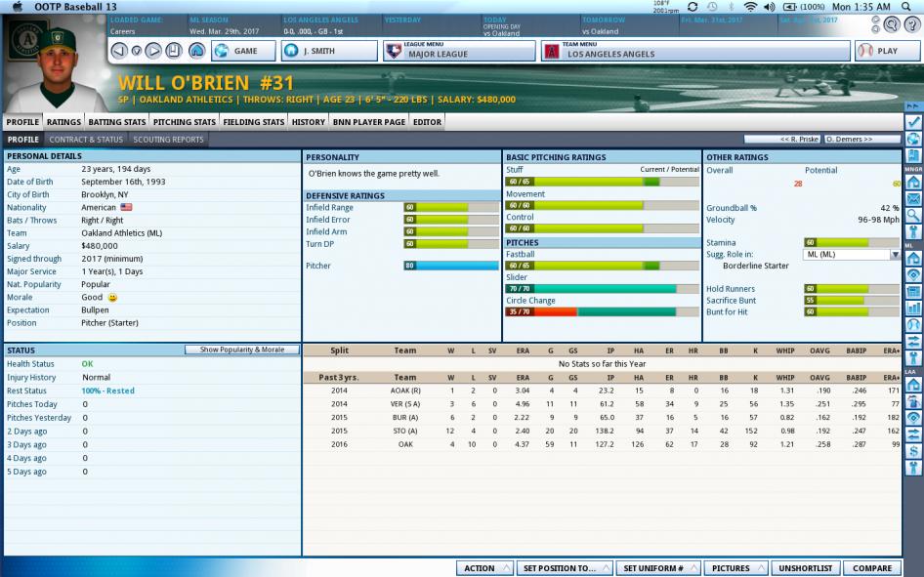Switch to the HISTORY tab

pyautogui.click(x=309, y=122)
